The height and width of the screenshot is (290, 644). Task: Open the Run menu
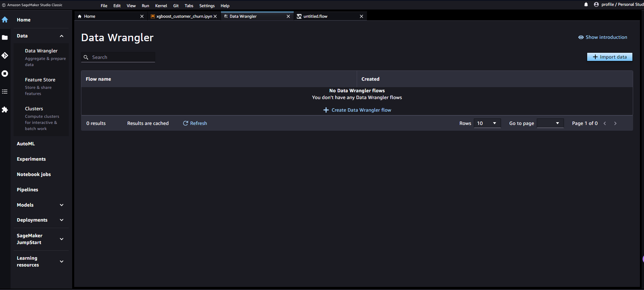145,6
